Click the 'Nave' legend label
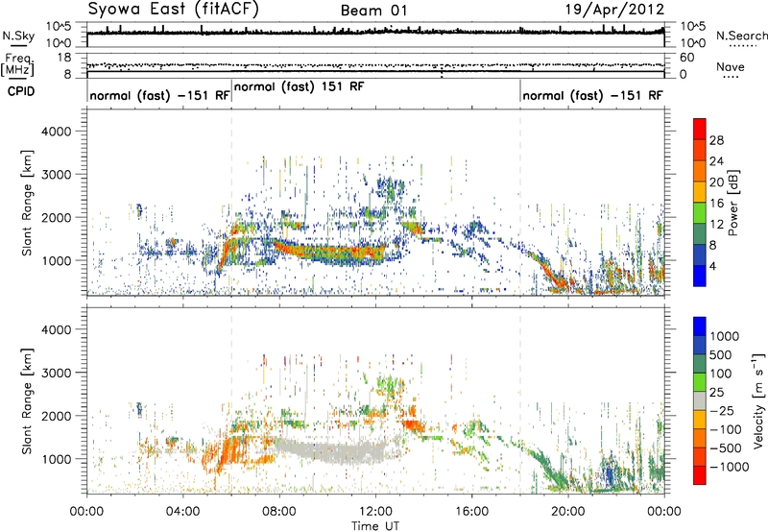Screen dimensions: 768x532 [731, 66]
